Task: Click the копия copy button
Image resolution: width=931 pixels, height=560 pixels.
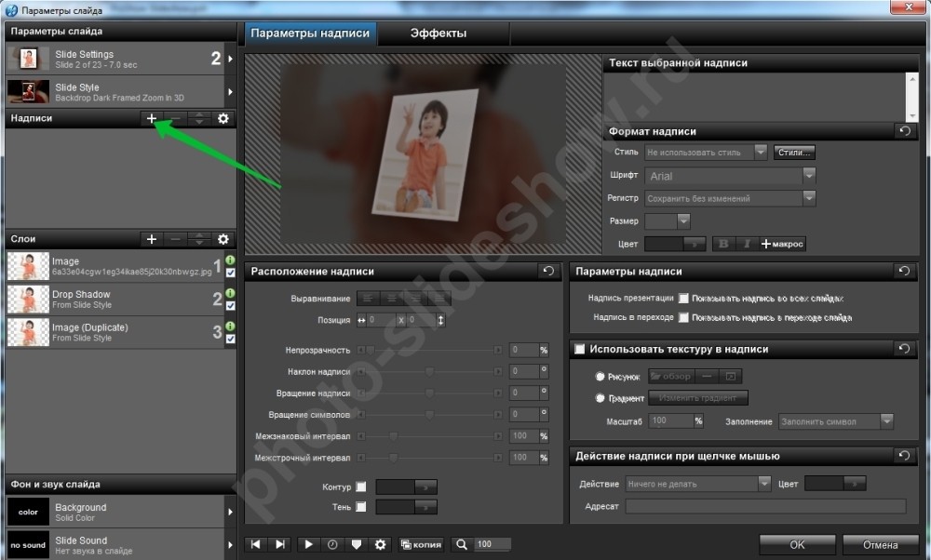Action: coord(421,544)
